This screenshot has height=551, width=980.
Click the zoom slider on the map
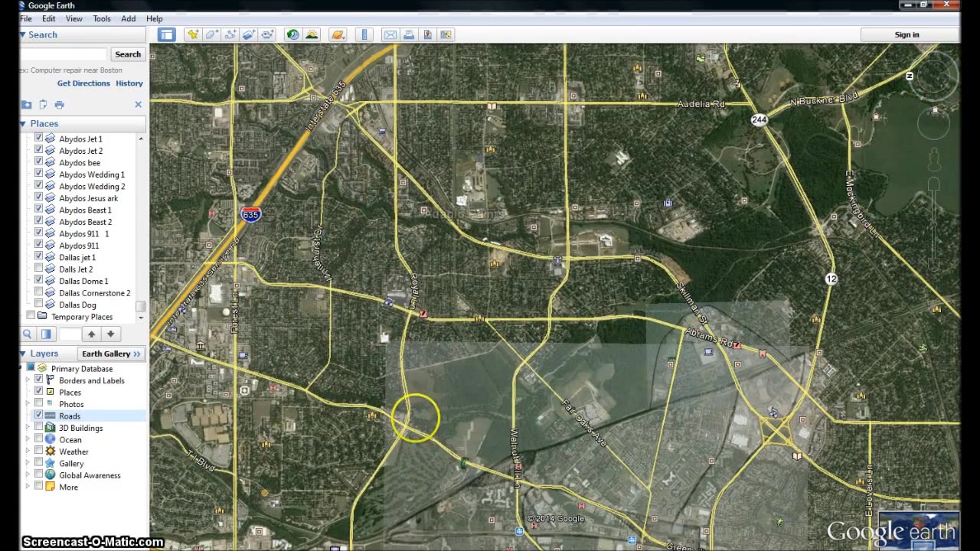click(934, 226)
